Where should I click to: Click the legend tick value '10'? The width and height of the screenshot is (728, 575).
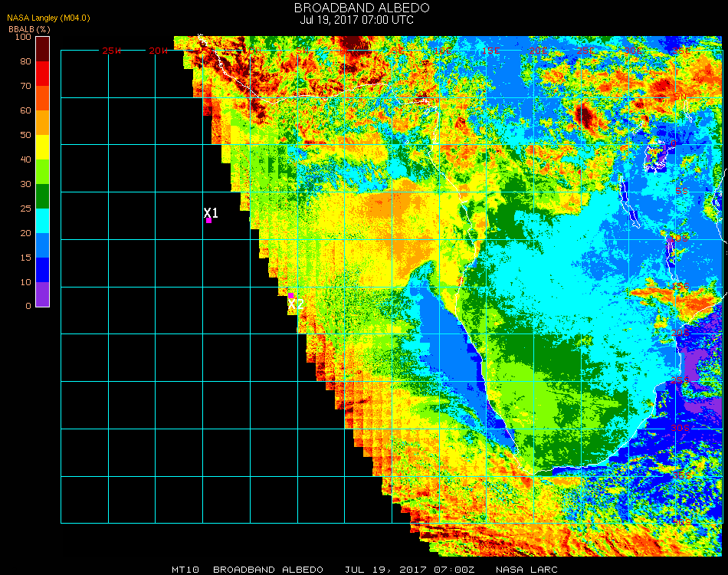tap(25, 282)
